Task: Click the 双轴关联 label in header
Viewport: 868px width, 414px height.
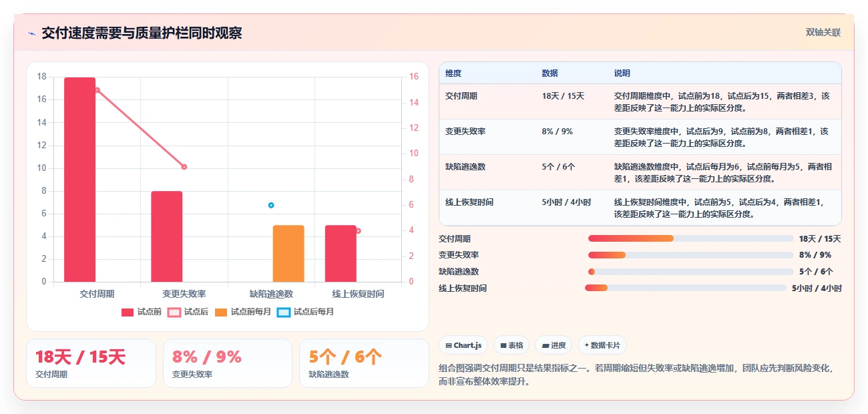Action: [823, 32]
